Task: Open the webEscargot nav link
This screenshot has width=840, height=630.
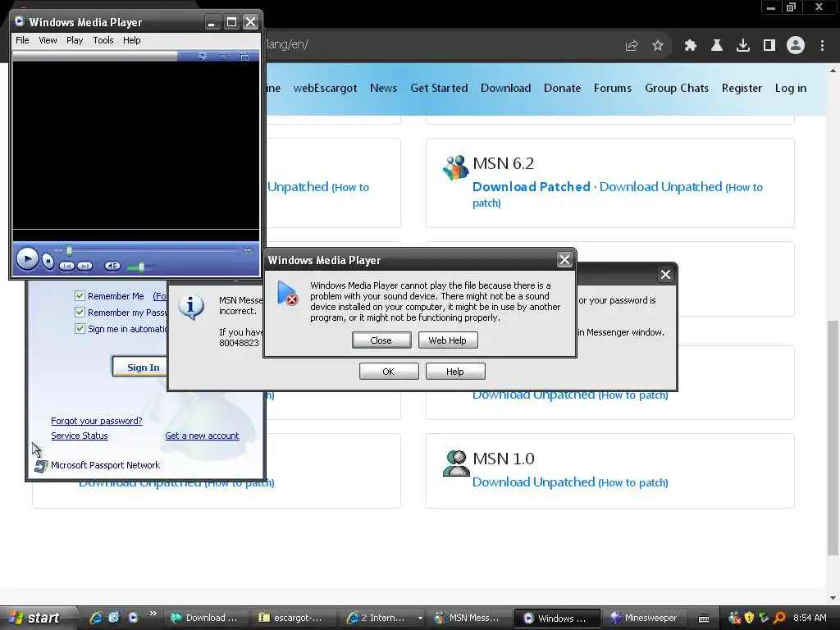Action: coord(325,89)
